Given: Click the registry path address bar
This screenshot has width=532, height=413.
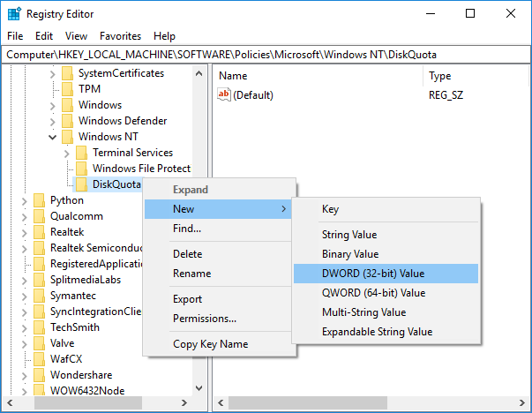Looking at the screenshot, I should (265, 55).
